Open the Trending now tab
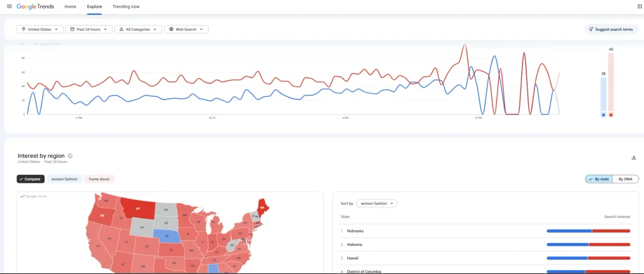Viewport: 644px width, 274px height. (x=126, y=6)
